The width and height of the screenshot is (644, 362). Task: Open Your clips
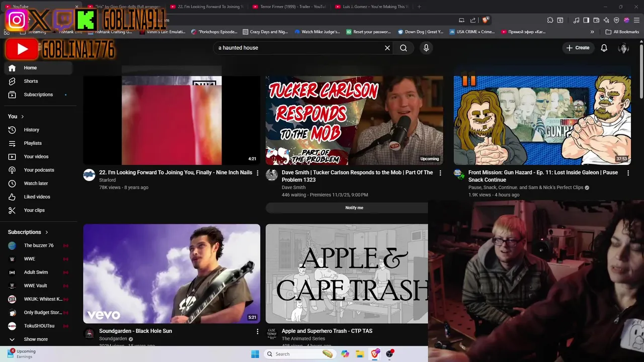click(x=39, y=210)
